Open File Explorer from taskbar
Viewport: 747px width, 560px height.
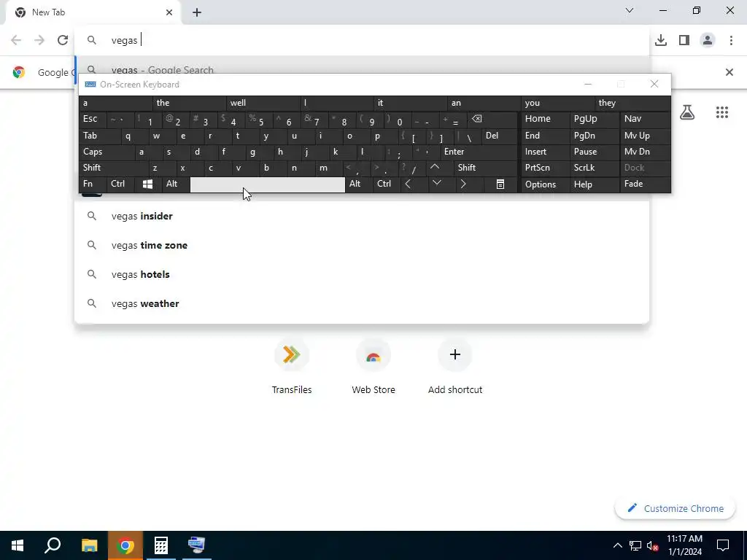[89, 545]
